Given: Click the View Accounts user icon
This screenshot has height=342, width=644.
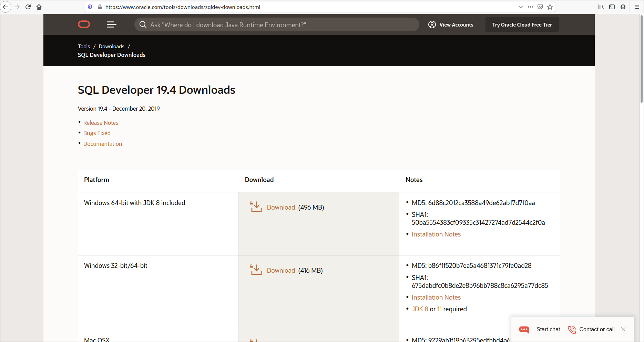Looking at the screenshot, I should coord(432,24).
